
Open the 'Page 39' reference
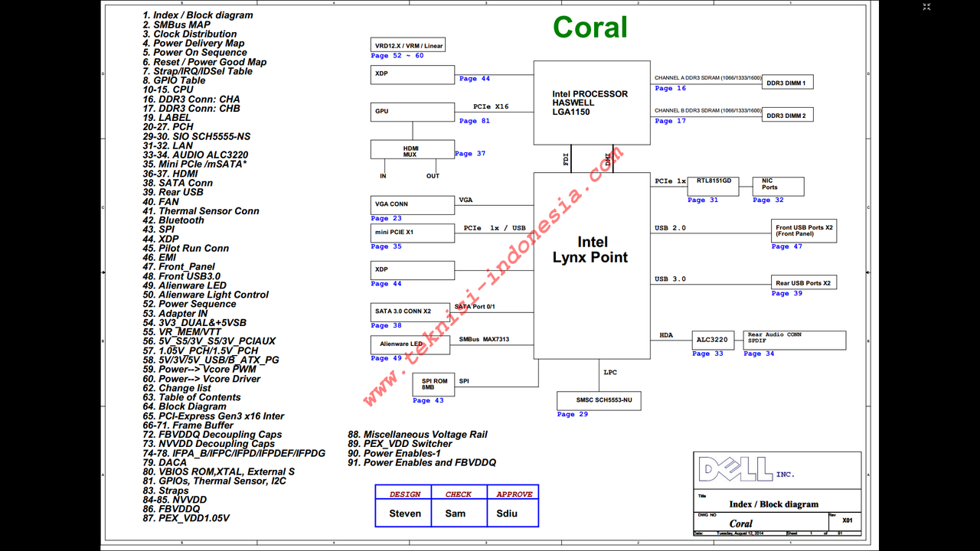(x=787, y=294)
